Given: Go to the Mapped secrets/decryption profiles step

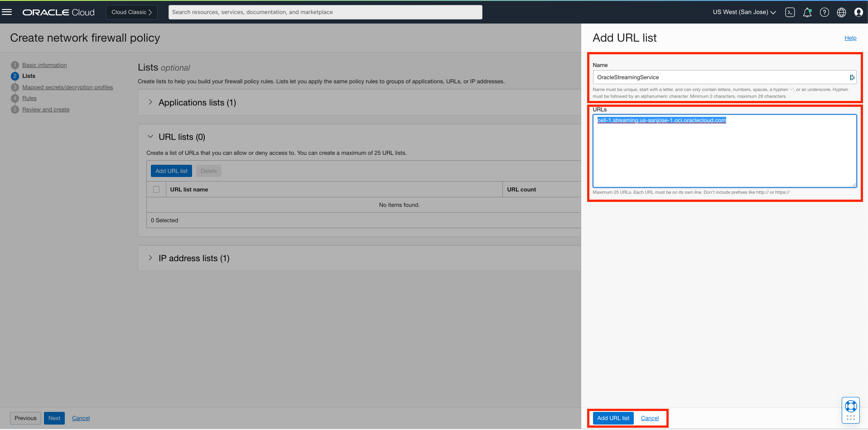Looking at the screenshot, I should [x=68, y=87].
